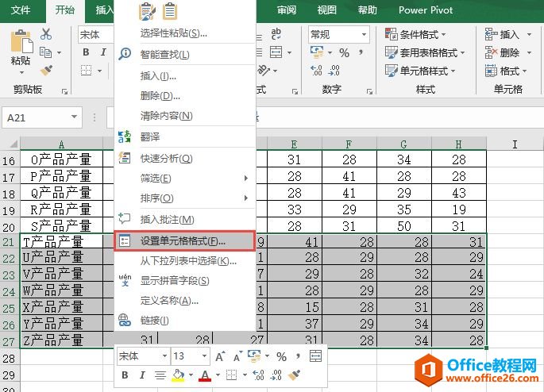The width and height of the screenshot is (544, 392).
Task: Switch to the 文件 tab
Action: click(21, 10)
